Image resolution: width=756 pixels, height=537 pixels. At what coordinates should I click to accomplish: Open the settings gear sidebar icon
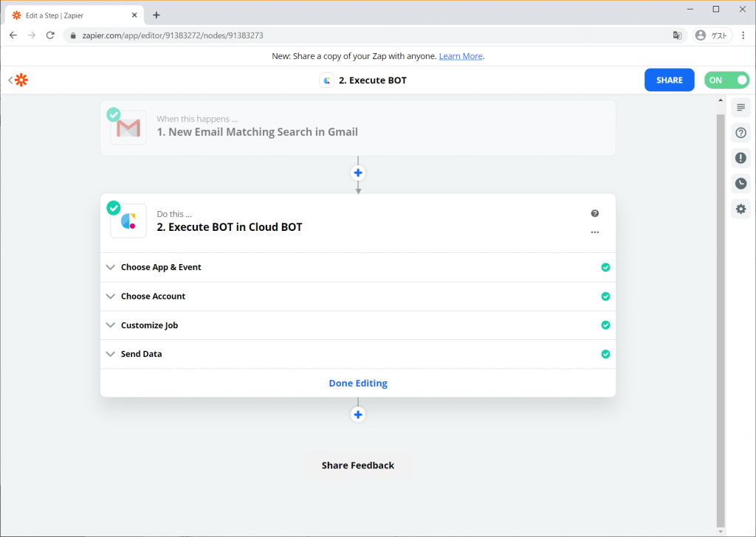click(740, 209)
